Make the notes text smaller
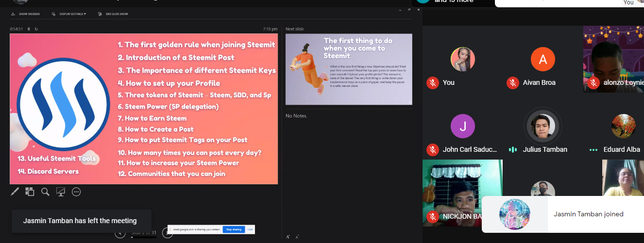The image size is (644, 243). pyautogui.click(x=297, y=237)
